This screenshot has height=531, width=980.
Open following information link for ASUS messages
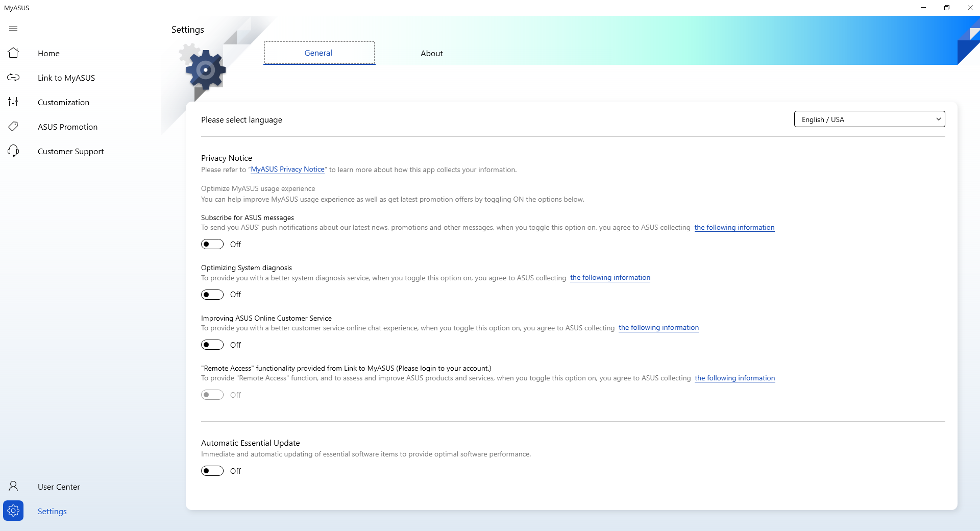734,228
